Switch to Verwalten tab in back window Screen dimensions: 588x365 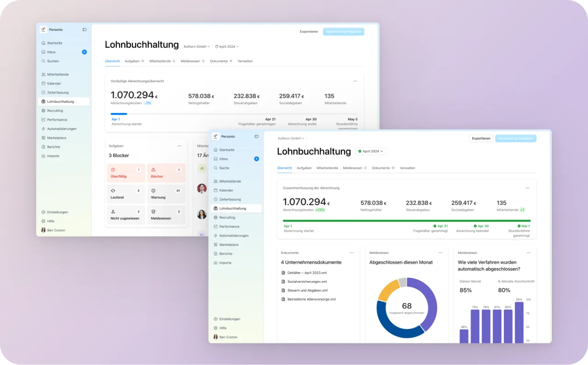pos(245,61)
